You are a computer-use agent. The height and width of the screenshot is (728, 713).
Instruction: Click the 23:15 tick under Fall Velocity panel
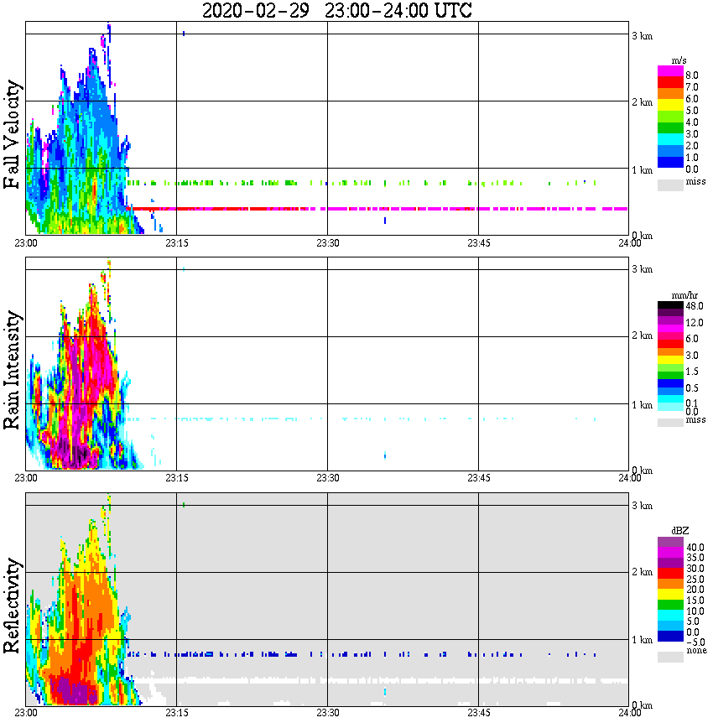tap(176, 243)
